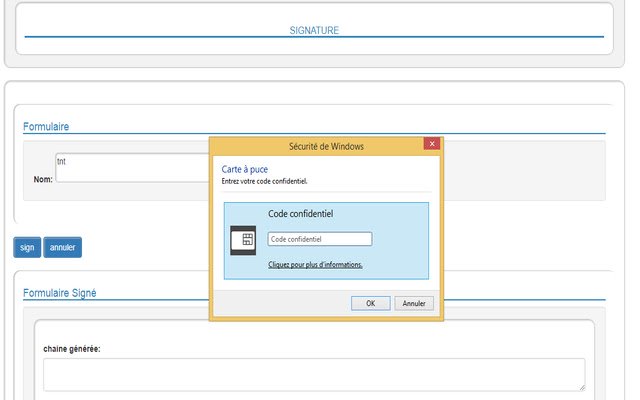Click the chaine générée label
Screen dimensions: 640x400
coord(72,349)
